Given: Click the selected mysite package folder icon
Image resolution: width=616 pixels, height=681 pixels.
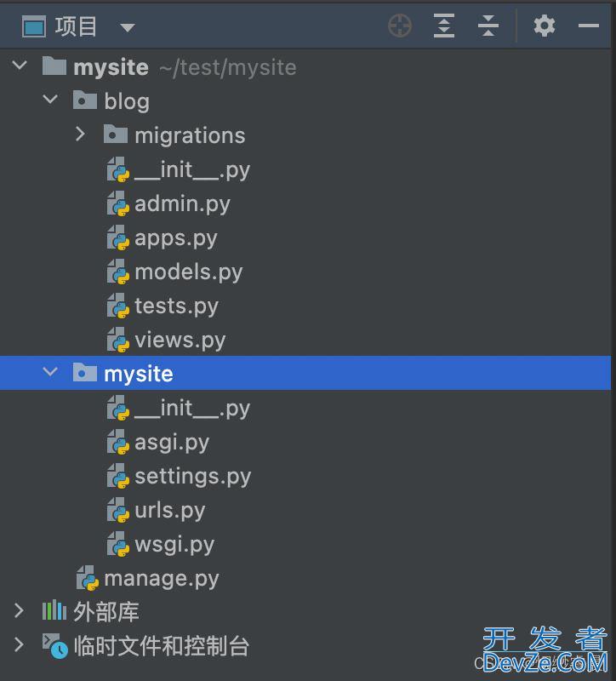Looking at the screenshot, I should click(x=84, y=372).
